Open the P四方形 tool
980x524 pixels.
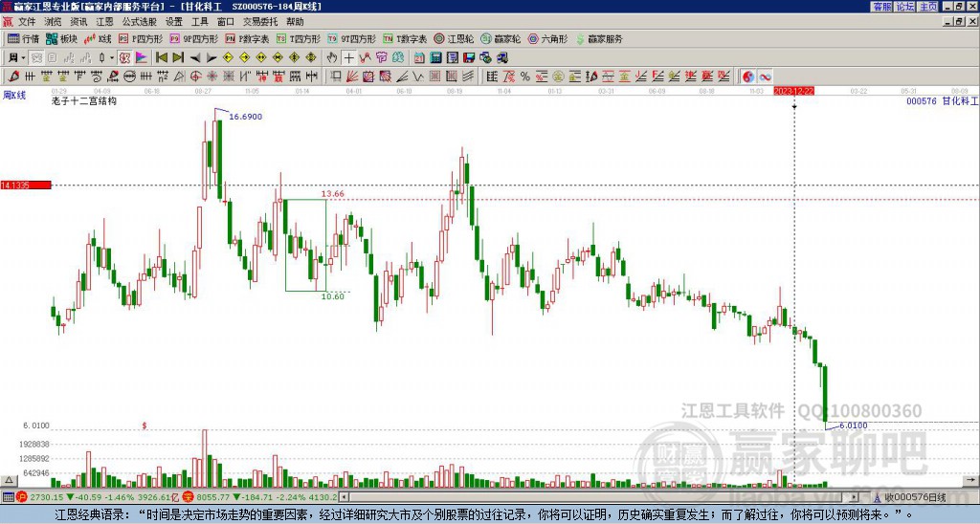click(x=141, y=38)
